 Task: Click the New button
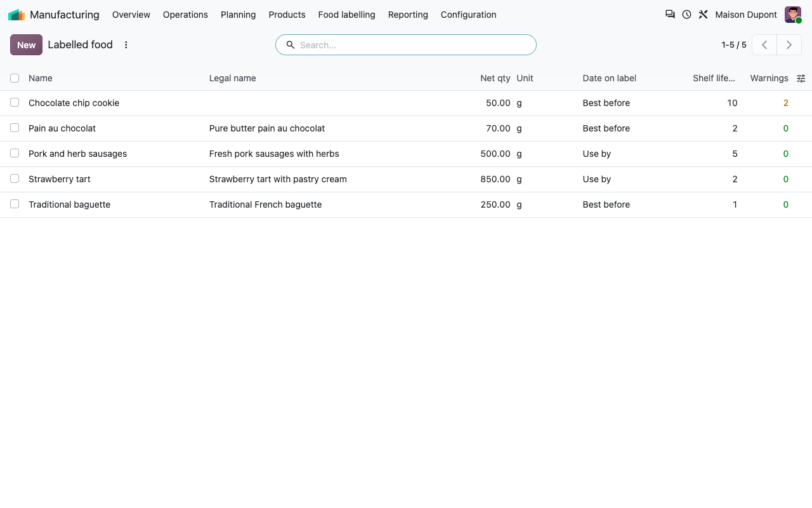pos(26,44)
